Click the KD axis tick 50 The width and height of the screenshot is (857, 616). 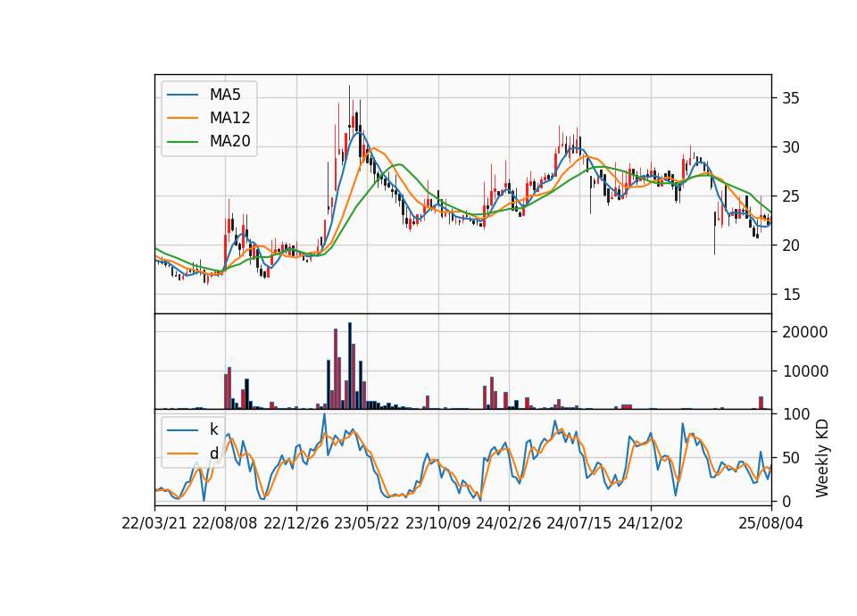(x=791, y=458)
